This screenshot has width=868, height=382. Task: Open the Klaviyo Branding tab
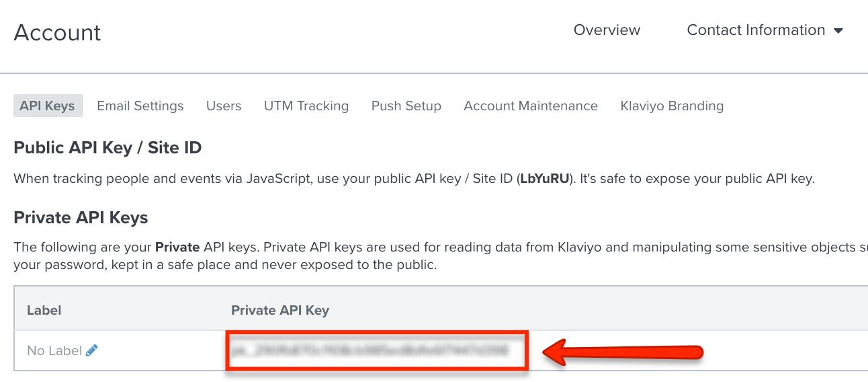pos(672,106)
